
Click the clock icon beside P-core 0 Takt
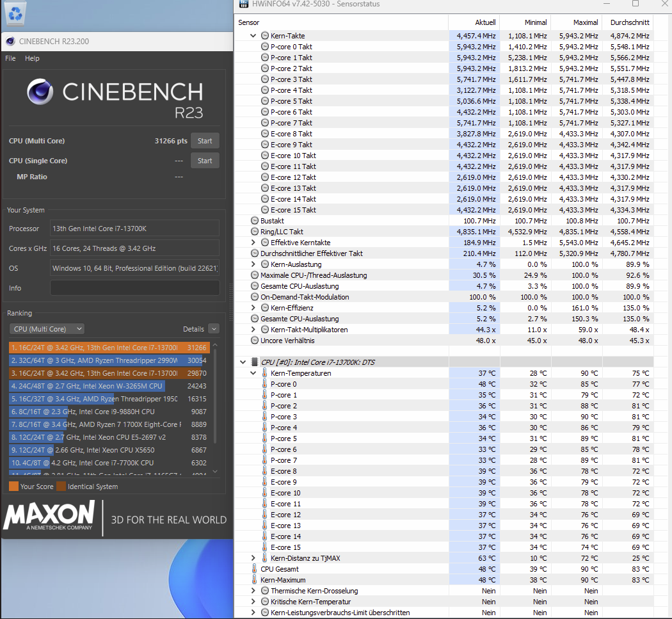tap(265, 47)
